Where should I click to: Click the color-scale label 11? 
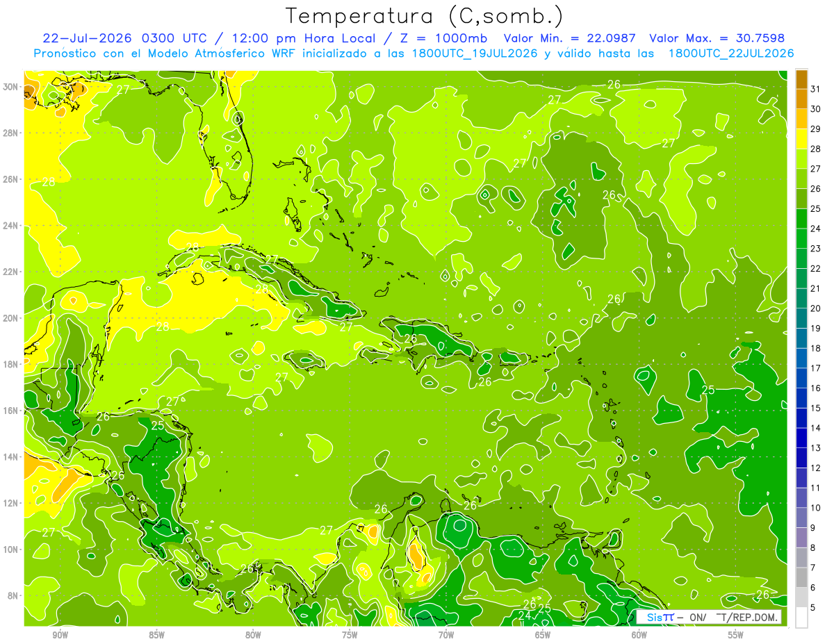tap(816, 488)
